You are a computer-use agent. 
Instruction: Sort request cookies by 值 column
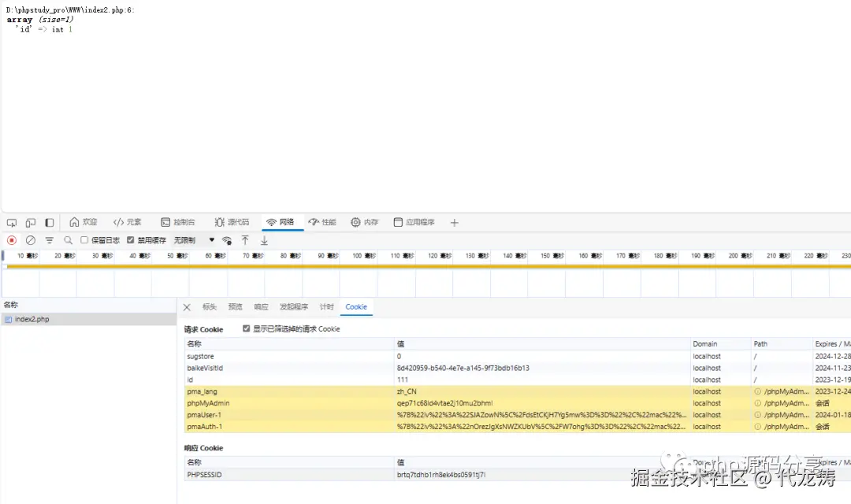click(x=541, y=343)
